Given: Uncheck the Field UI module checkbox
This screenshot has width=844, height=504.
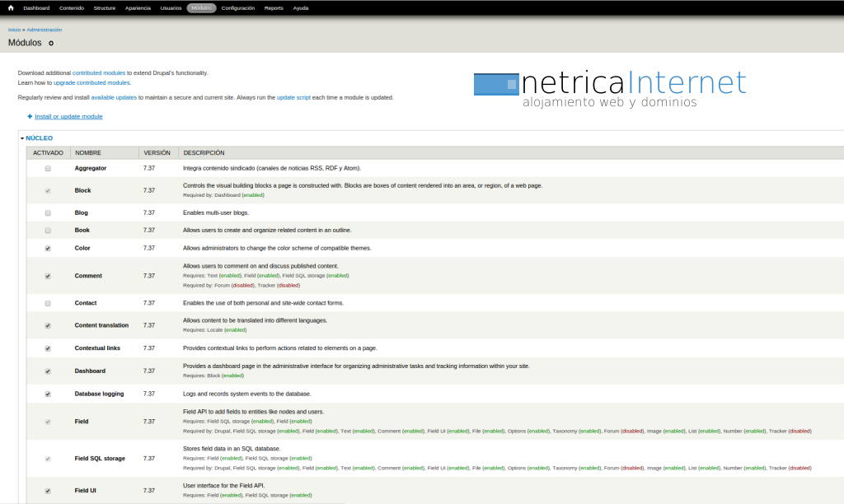Looking at the screenshot, I should pyautogui.click(x=48, y=491).
